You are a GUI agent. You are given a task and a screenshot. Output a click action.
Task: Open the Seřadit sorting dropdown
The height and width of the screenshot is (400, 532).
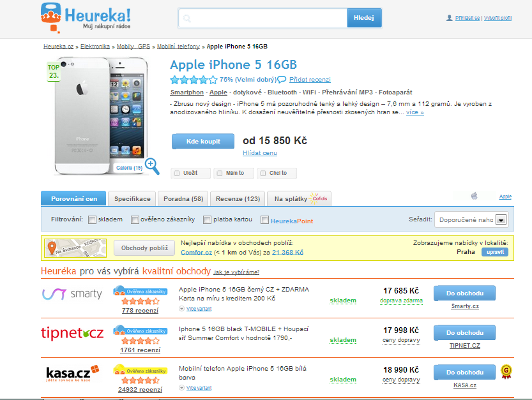(x=471, y=219)
